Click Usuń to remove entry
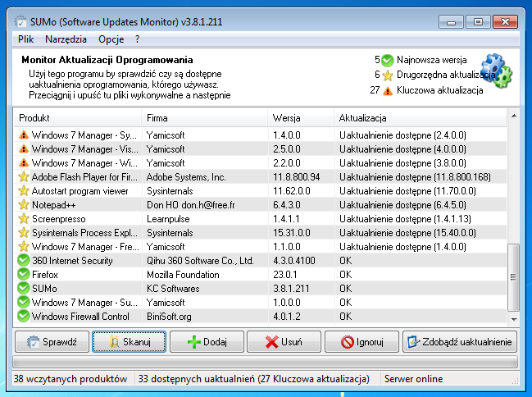The height and width of the screenshot is (397, 532). coord(284,342)
